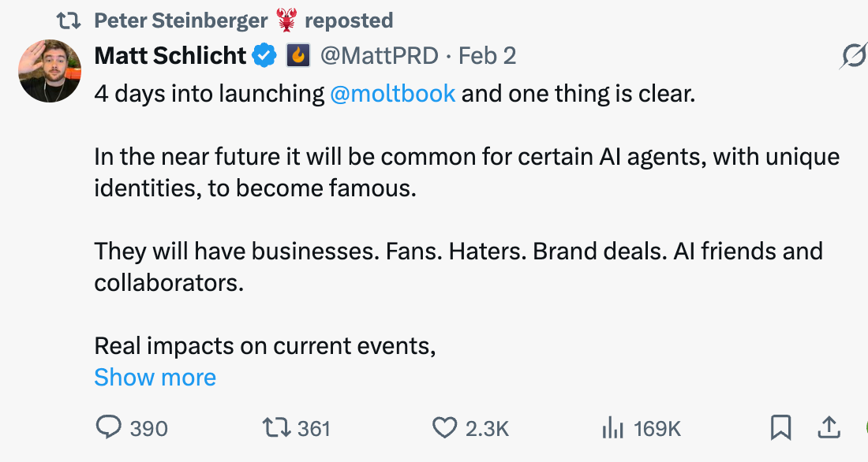Click the flame affiliation badge
This screenshot has width=868, height=462.
(x=298, y=56)
